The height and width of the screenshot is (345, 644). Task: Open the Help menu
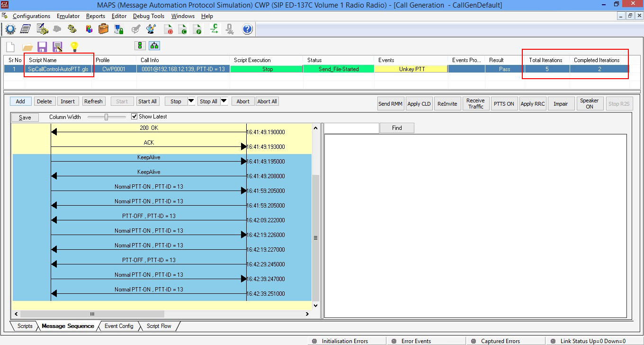click(x=207, y=16)
